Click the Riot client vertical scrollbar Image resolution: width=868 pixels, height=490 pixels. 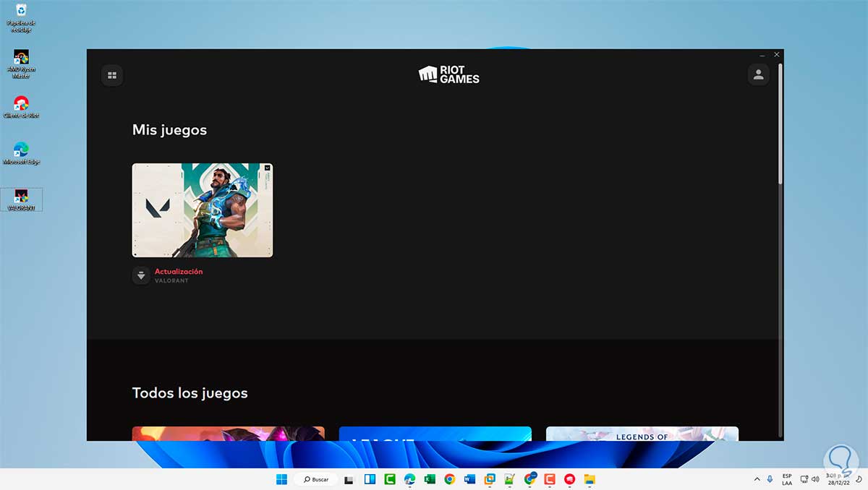pos(780,123)
